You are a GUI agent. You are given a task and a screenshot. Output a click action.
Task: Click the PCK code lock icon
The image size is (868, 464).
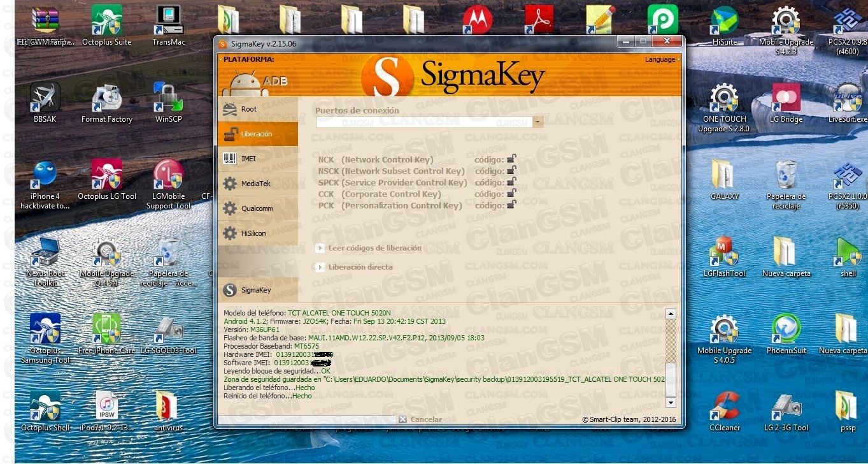pos(511,205)
